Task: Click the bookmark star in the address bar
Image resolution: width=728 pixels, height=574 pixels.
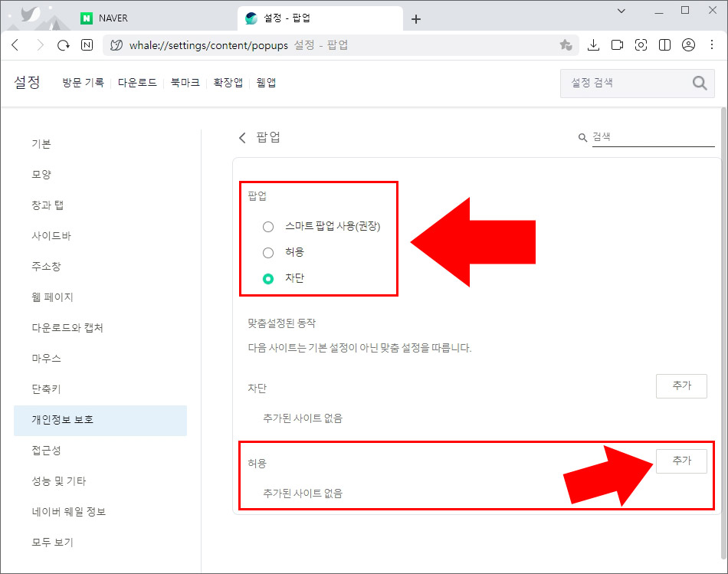Action: (x=566, y=44)
